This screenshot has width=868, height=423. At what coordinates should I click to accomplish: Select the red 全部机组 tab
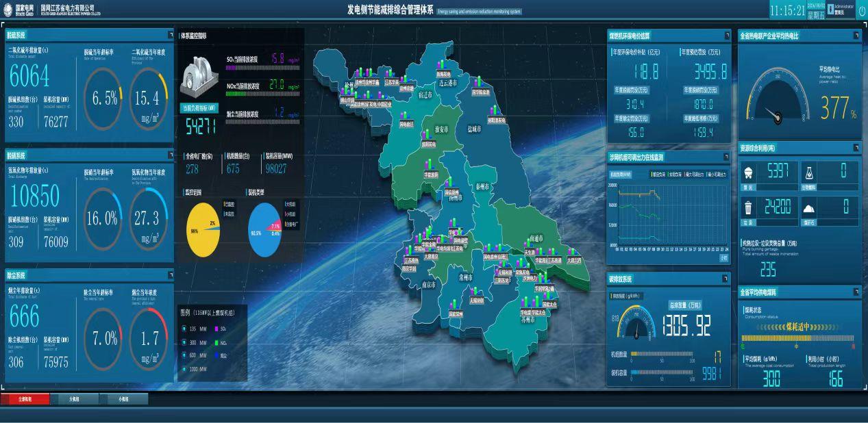(x=25, y=399)
